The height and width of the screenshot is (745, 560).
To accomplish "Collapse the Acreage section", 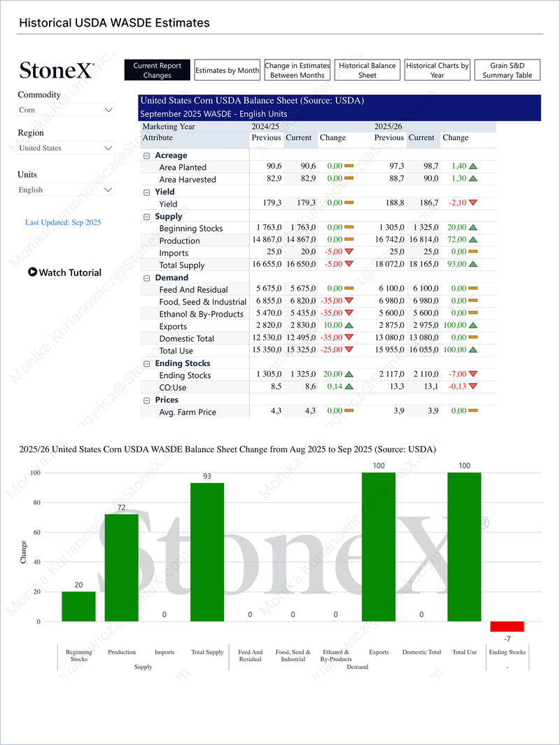I will coord(147,155).
